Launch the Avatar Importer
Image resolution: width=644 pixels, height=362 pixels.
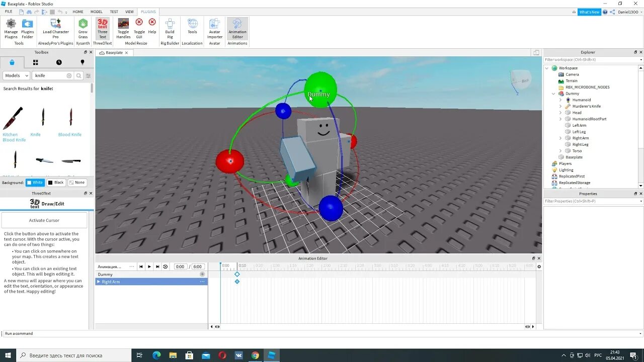pyautogui.click(x=215, y=29)
